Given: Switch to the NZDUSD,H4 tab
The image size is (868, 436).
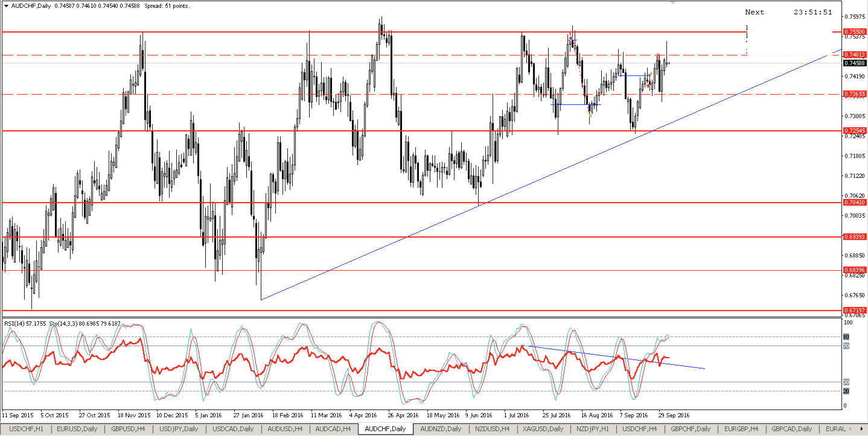Looking at the screenshot, I should 493,429.
